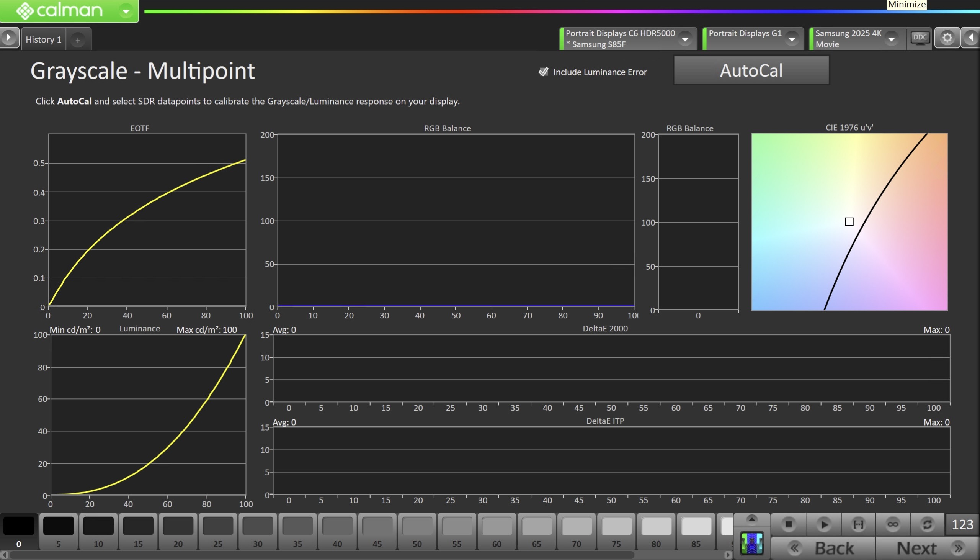
Task: Add a new history tab
Action: (78, 40)
